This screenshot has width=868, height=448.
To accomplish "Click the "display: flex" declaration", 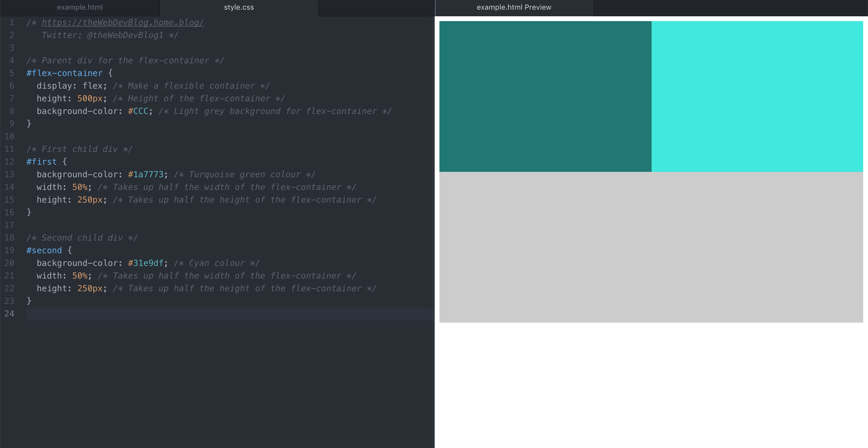I will pyautogui.click(x=71, y=86).
